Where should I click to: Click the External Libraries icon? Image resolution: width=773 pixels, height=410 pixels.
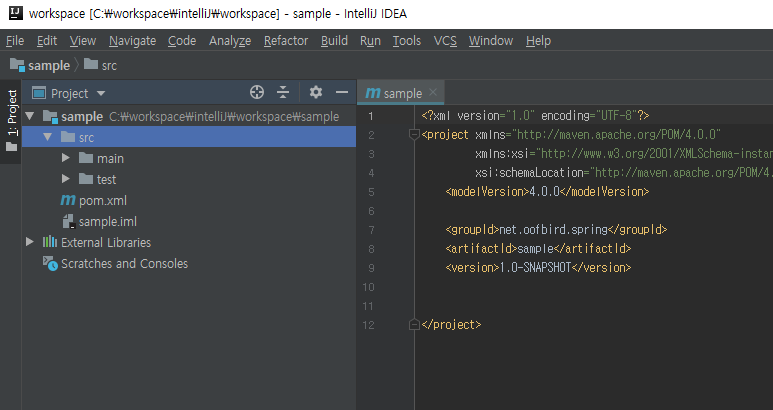click(50, 242)
